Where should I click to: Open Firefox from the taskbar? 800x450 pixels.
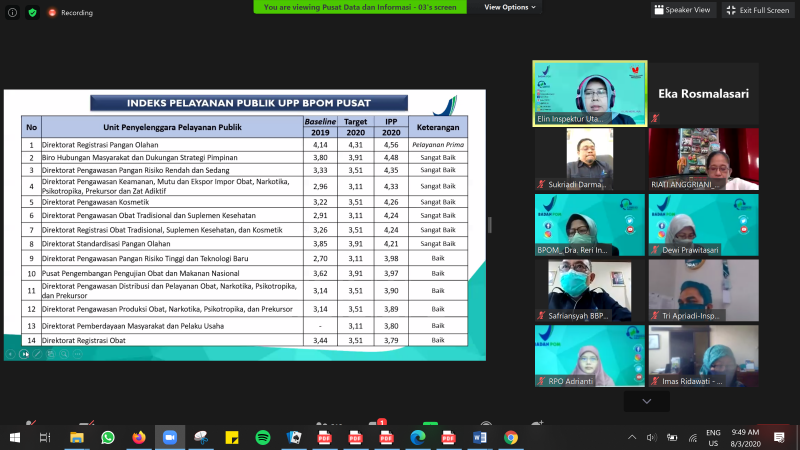[x=139, y=438]
